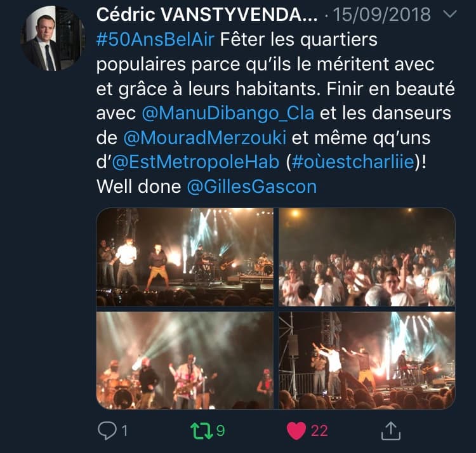Open the reply speech bubble icon
Screen dimensions: 476x453
point(107,431)
